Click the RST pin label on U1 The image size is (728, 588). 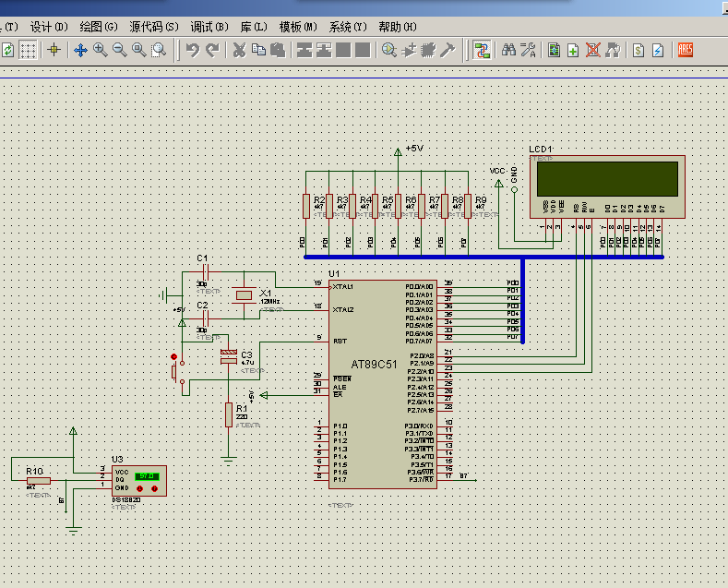click(x=340, y=341)
